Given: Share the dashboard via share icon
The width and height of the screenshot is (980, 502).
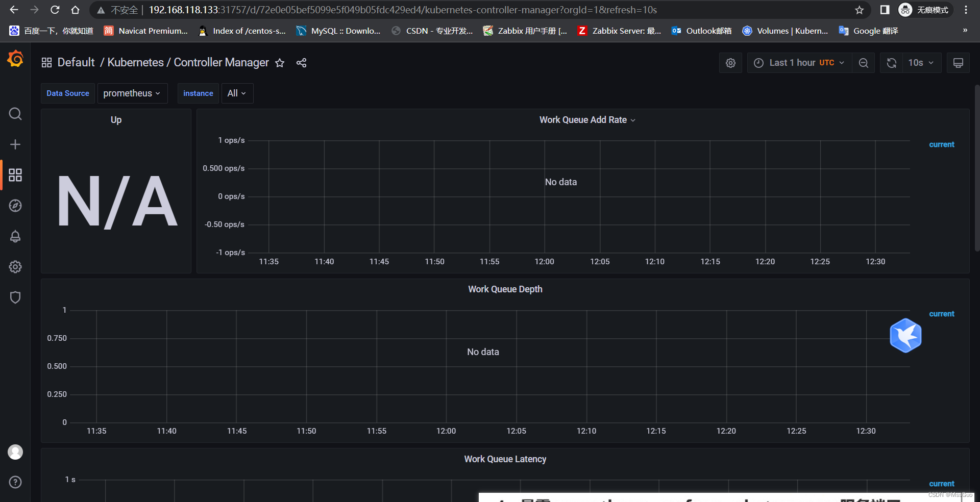Looking at the screenshot, I should pos(302,63).
